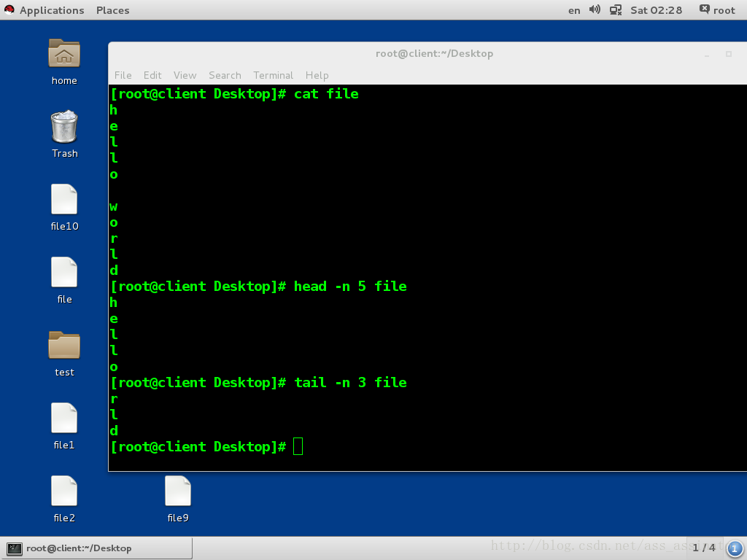Open the Applications menu

tap(52, 10)
